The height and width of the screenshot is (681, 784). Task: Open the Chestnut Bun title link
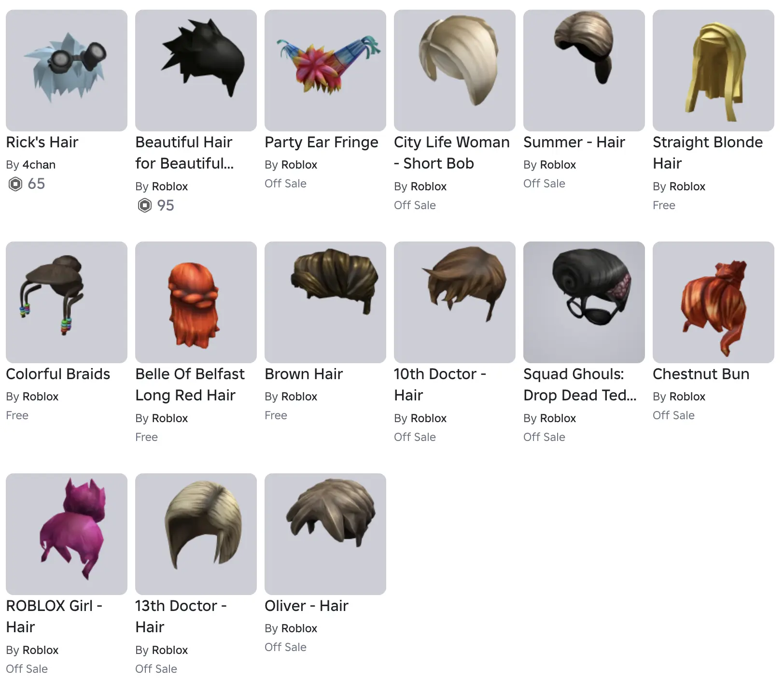[701, 374]
